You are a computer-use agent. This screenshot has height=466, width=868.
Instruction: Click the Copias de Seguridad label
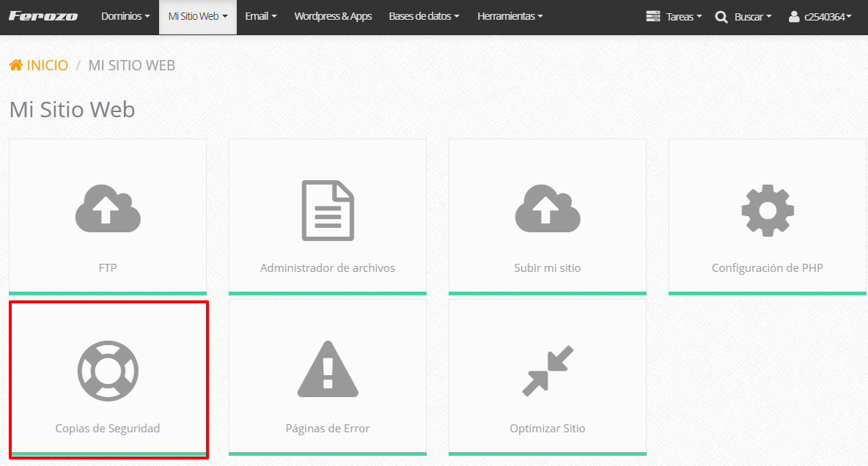(x=108, y=429)
